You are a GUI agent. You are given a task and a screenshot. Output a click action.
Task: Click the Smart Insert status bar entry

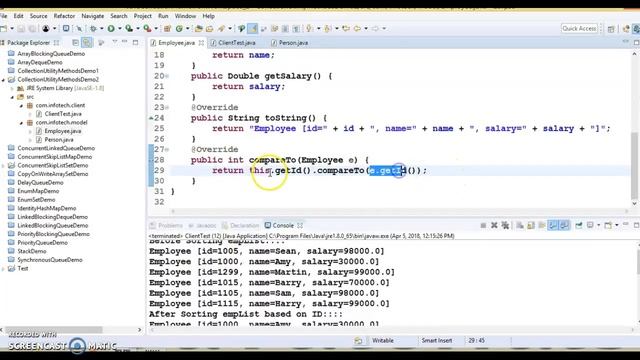[437, 340]
